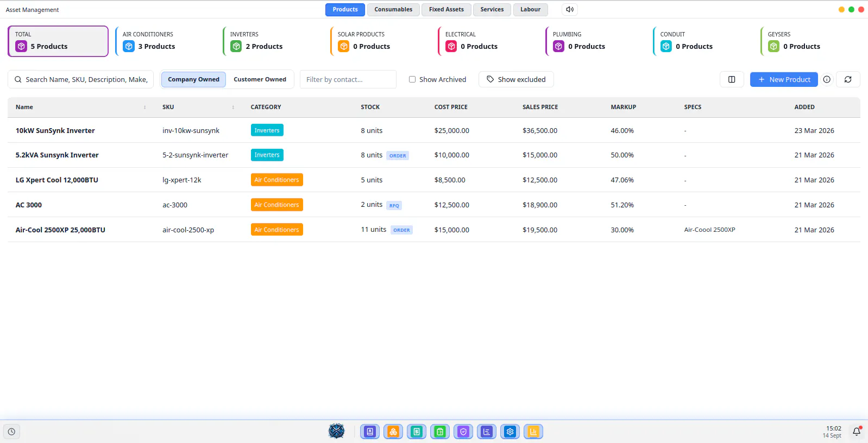Click the Air Conditioners tag on LG Xpert row
The image size is (868, 443).
(276, 180)
